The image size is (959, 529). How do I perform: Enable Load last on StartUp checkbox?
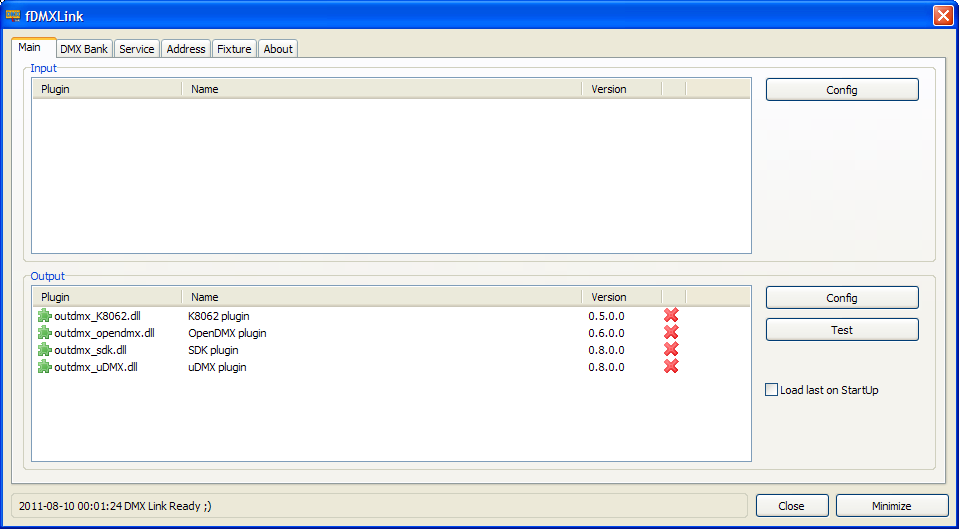click(x=771, y=390)
